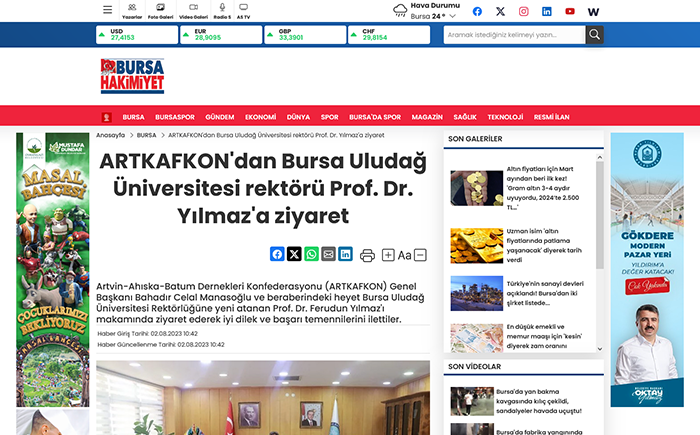Visit the X (Twitter) page in header
The width and height of the screenshot is (700, 435).
pyautogui.click(x=500, y=12)
